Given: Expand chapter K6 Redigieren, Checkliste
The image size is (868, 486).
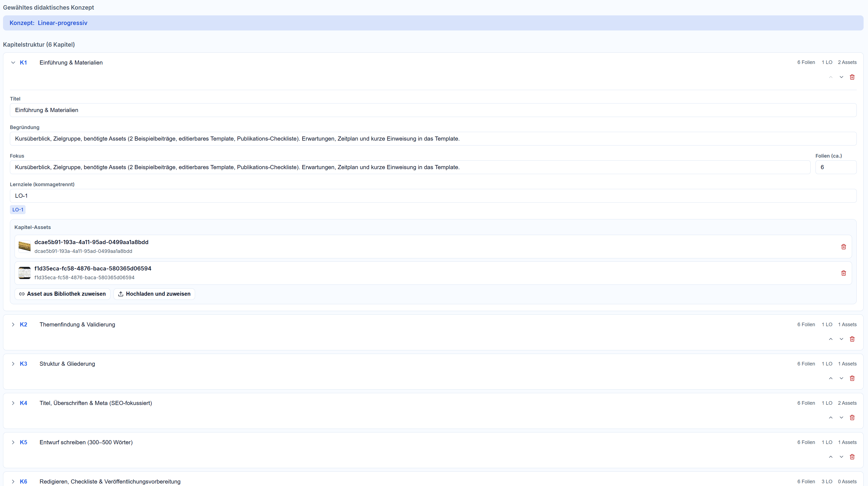Looking at the screenshot, I should coord(13,482).
